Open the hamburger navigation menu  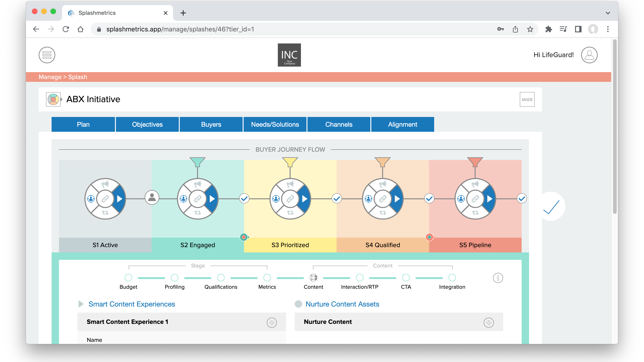(47, 55)
